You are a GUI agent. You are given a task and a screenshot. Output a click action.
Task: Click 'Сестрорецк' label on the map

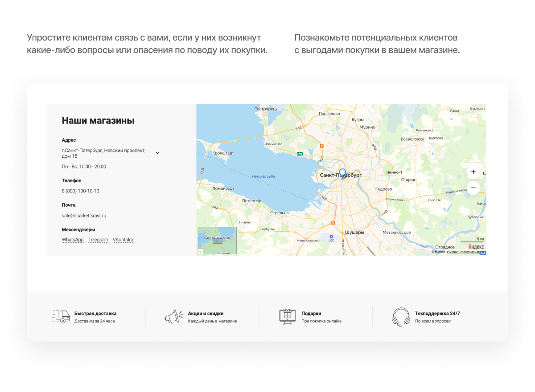pos(266,109)
